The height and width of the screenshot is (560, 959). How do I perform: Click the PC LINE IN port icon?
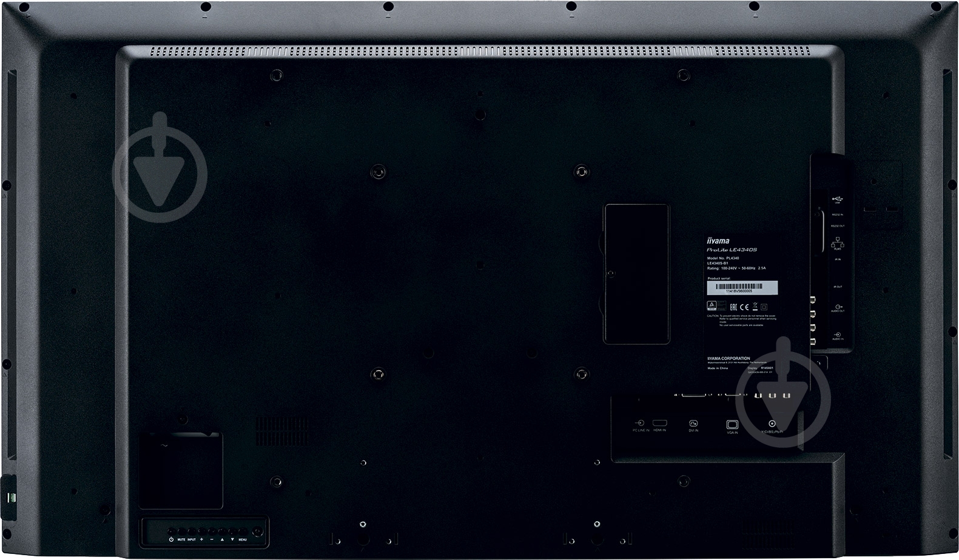(639, 422)
